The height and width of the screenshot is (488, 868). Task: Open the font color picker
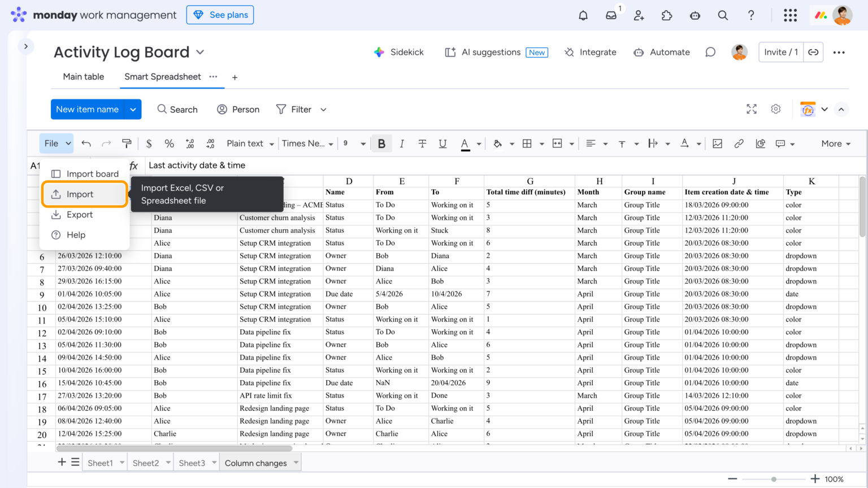point(465,143)
